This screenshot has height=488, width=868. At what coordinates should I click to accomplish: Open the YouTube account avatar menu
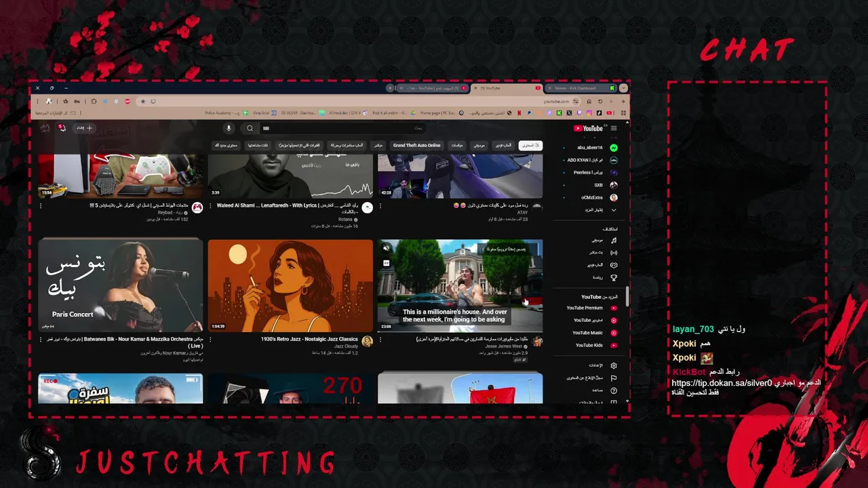click(x=45, y=128)
